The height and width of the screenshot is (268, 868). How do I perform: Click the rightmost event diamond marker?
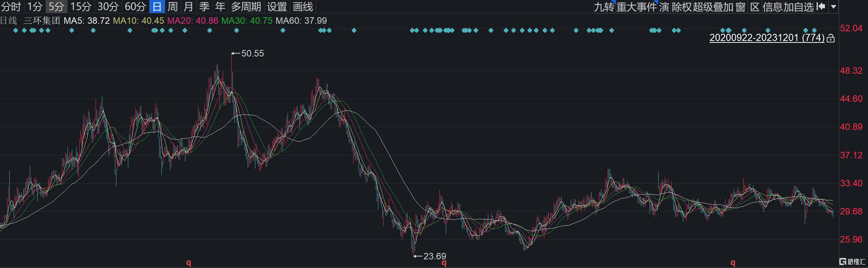tap(814, 31)
